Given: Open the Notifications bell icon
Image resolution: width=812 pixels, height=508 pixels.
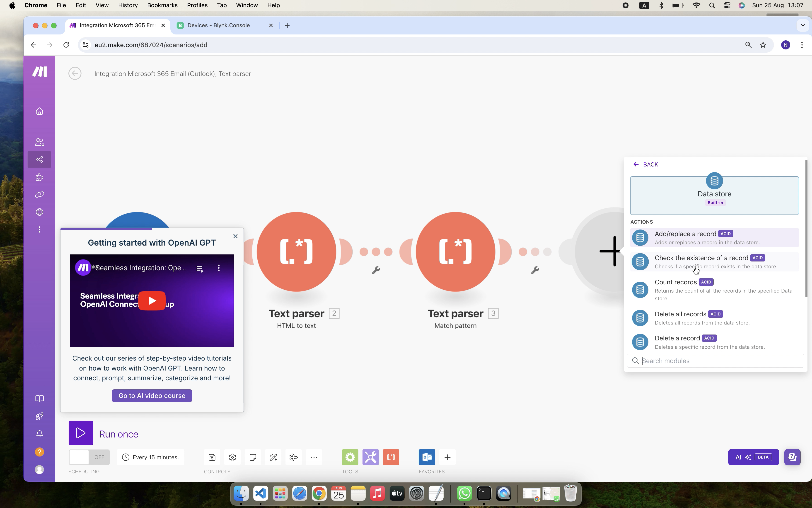Looking at the screenshot, I should pyautogui.click(x=40, y=434).
